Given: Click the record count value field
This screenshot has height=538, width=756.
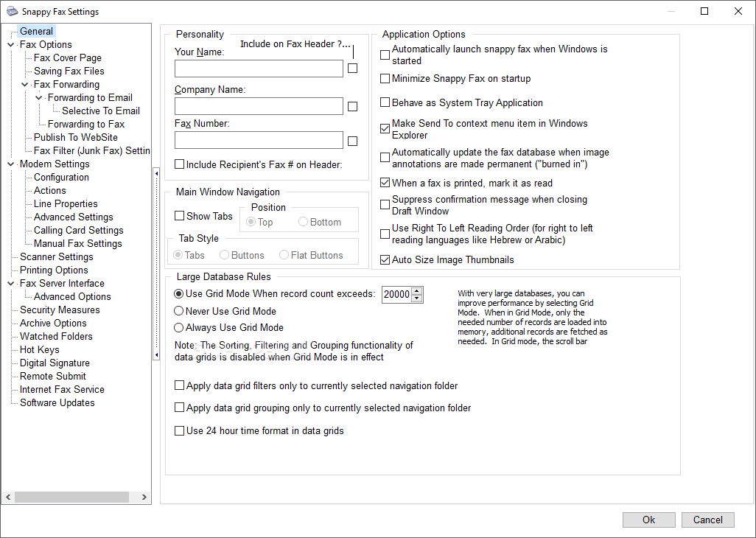Looking at the screenshot, I should (x=397, y=294).
